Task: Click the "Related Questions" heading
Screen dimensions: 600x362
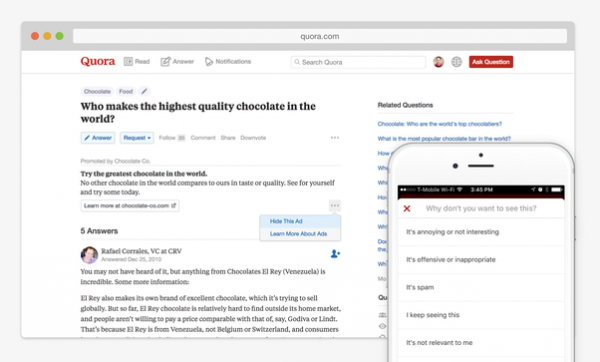Action: [405, 105]
